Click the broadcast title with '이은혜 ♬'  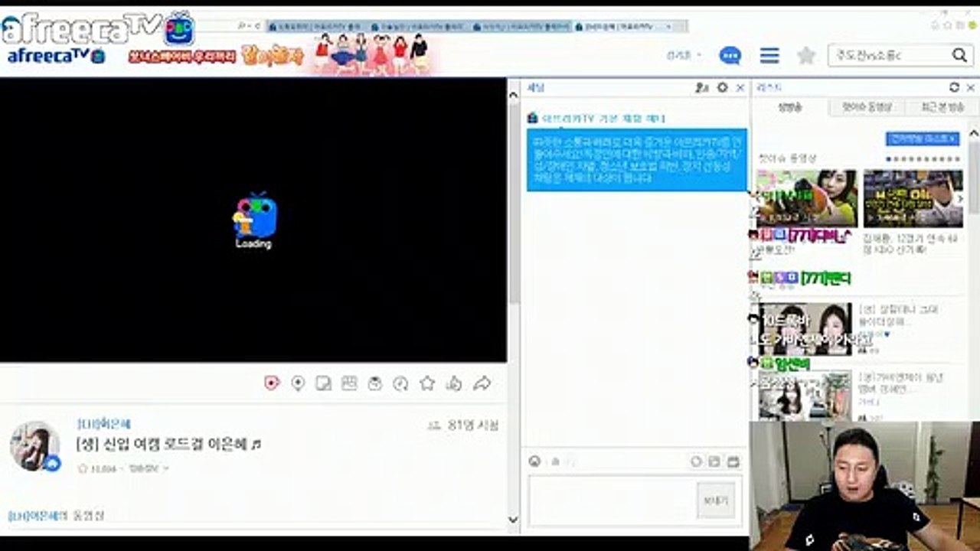point(168,444)
